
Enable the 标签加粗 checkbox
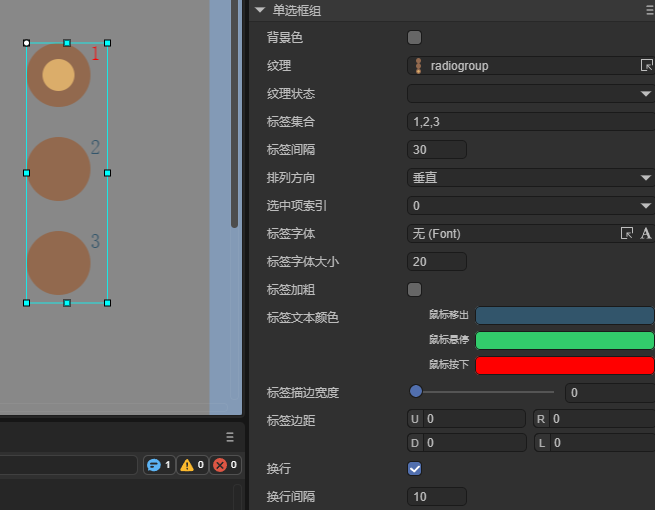tap(415, 290)
